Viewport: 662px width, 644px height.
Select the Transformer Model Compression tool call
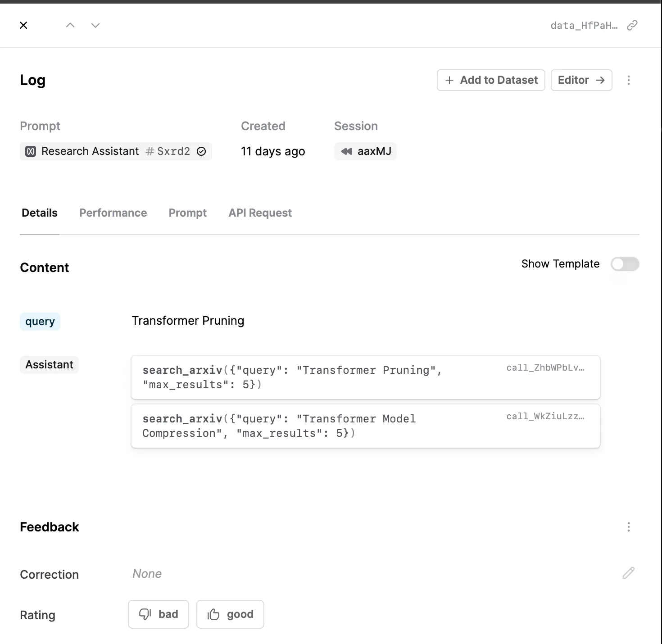pos(365,426)
